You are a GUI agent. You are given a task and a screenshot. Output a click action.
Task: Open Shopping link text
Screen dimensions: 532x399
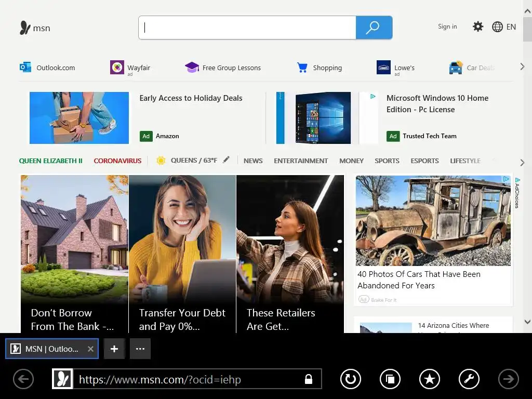(327, 68)
